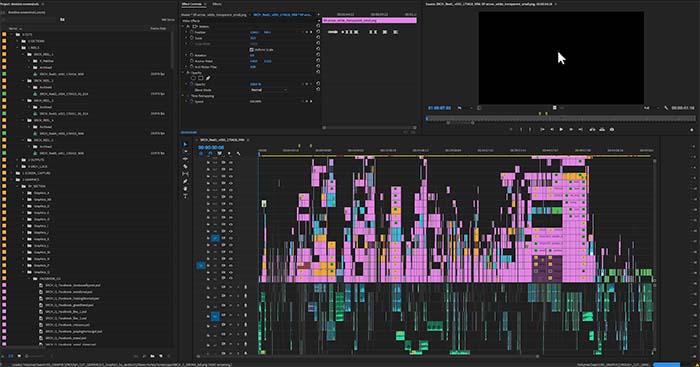
Task: Select the Ripple Edit tool
Action: pos(185,159)
